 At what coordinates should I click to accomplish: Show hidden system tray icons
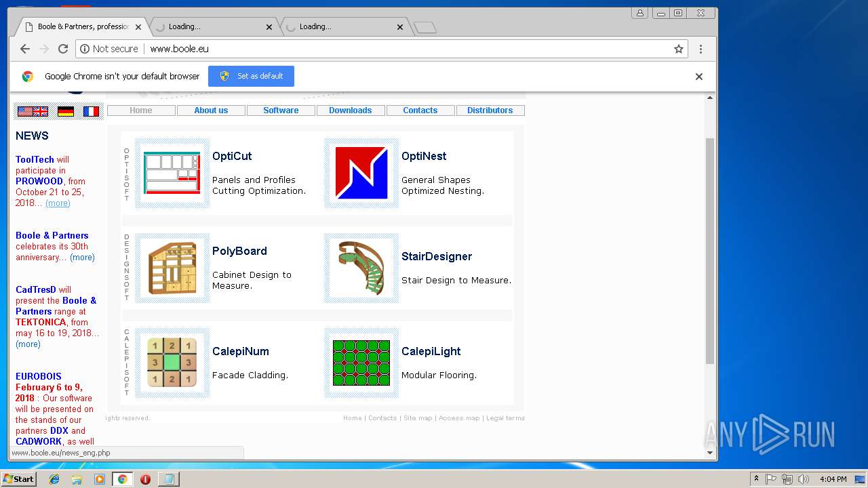tap(756, 479)
